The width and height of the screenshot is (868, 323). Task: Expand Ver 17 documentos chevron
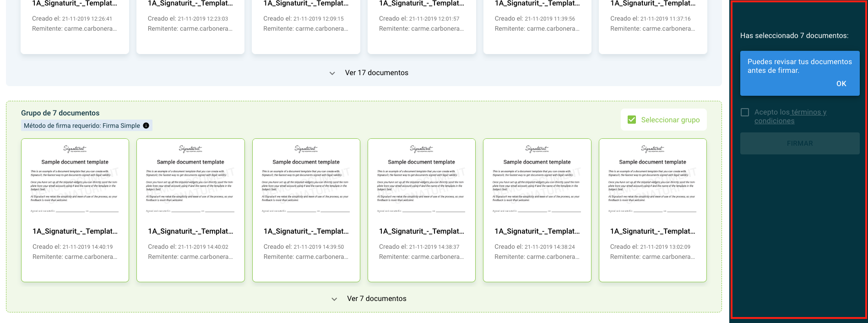[x=332, y=73]
